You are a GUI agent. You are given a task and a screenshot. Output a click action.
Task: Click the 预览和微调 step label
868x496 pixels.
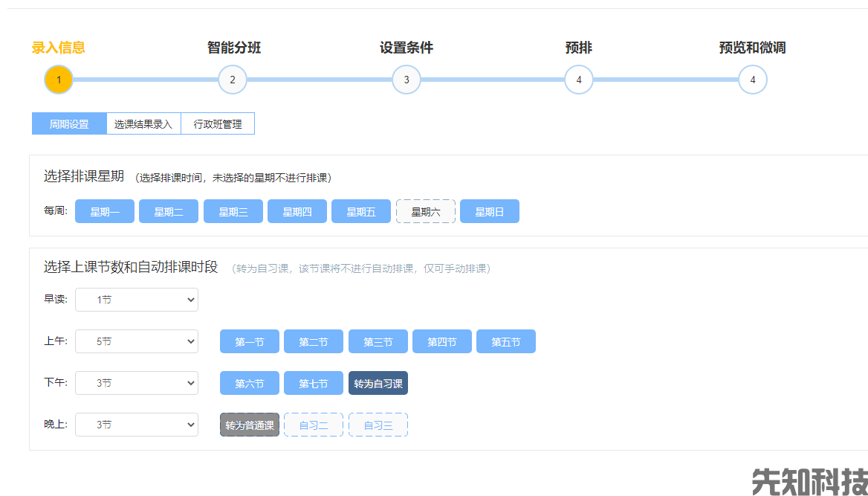[x=752, y=48]
